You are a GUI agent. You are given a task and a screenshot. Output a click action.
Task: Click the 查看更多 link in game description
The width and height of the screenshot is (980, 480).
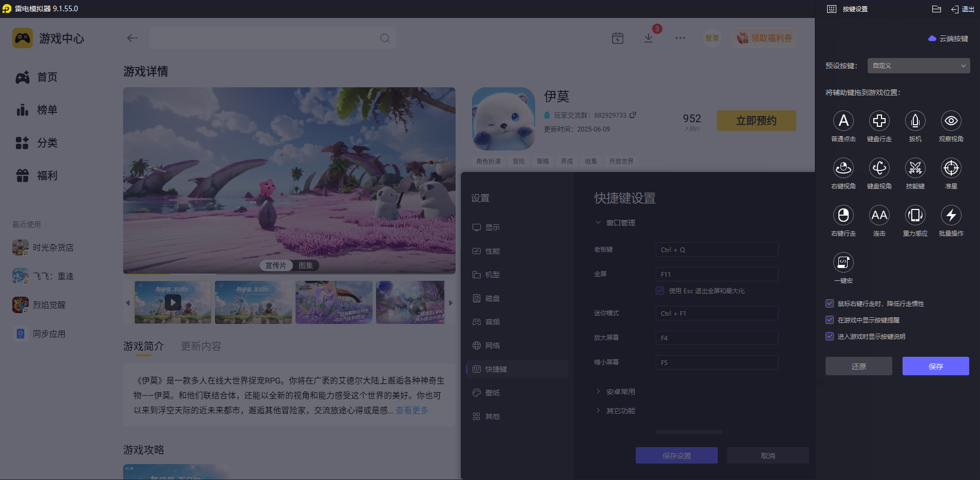click(411, 410)
